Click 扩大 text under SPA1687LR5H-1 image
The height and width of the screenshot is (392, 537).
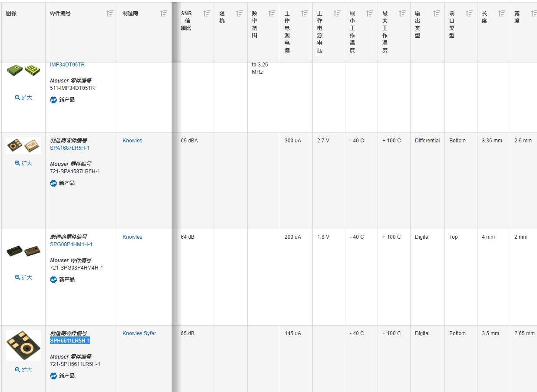click(27, 163)
